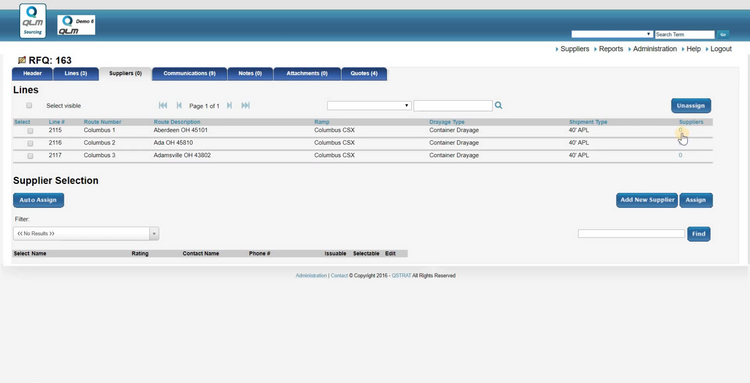Click the Unassign button

coord(691,106)
